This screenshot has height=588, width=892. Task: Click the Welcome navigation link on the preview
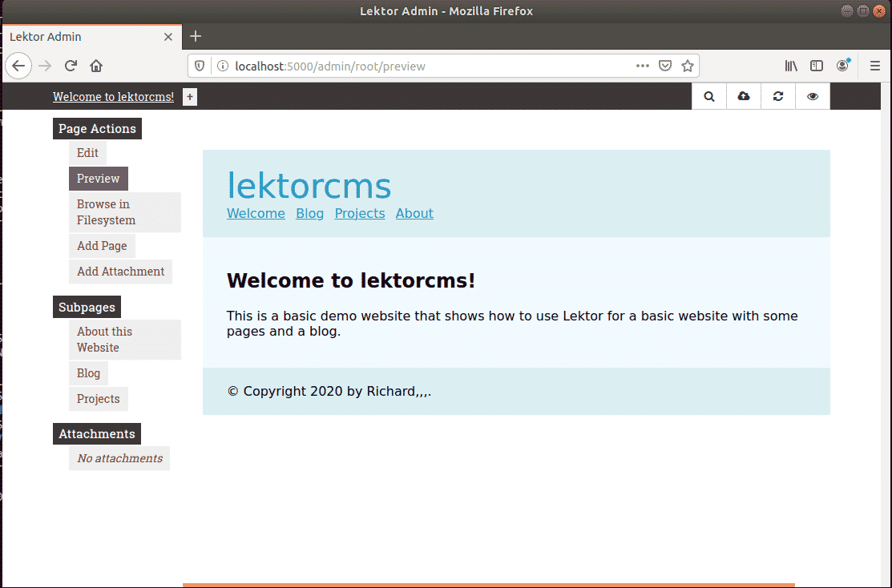click(x=256, y=213)
